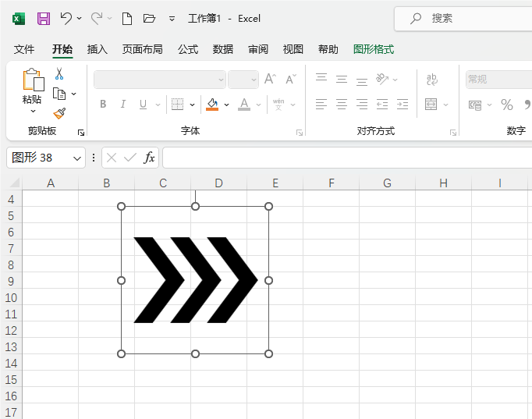Open the 文件 menu tab
This screenshot has width=532, height=419.
pyautogui.click(x=24, y=49)
